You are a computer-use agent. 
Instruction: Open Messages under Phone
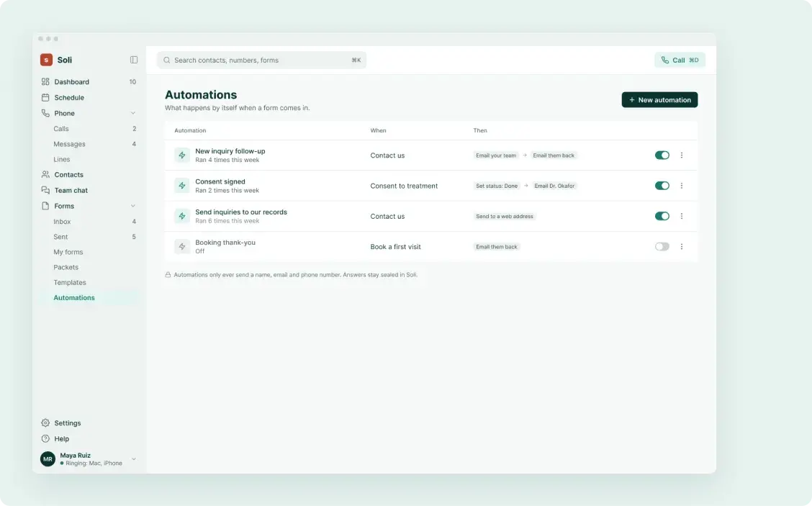pos(89,144)
